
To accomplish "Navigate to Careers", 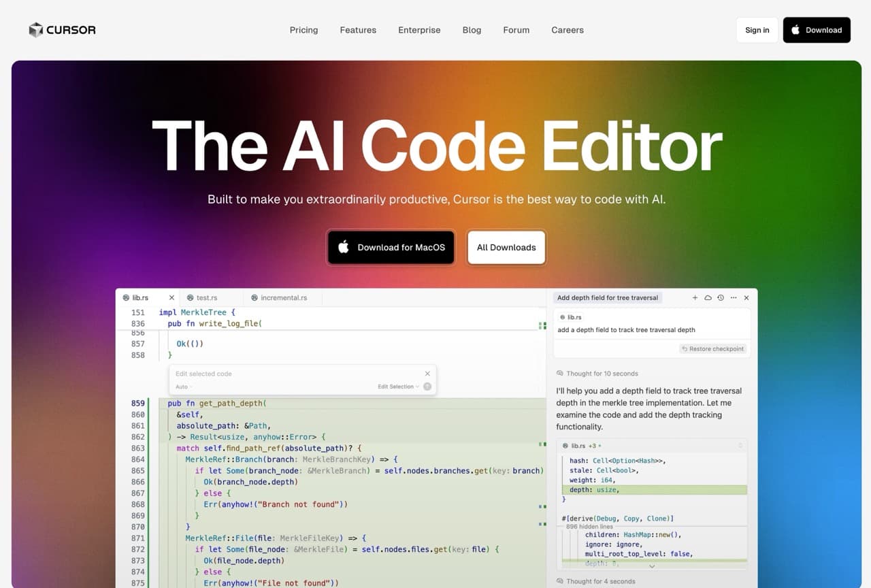I will (568, 30).
